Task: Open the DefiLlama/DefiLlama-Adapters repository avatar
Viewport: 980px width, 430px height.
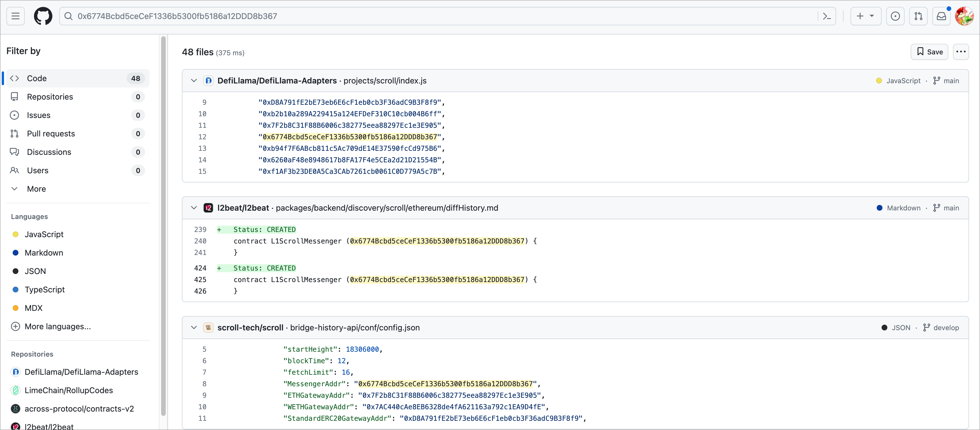Action: coord(209,80)
